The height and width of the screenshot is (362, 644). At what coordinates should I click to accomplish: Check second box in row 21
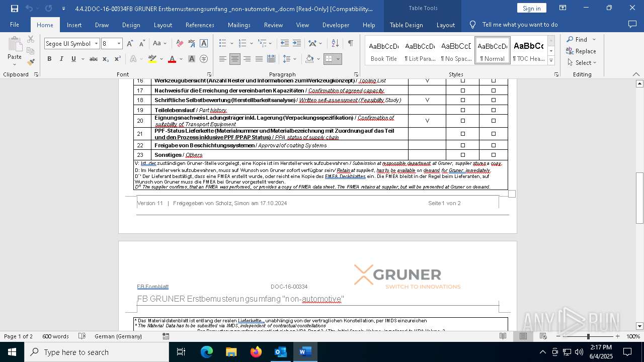[x=494, y=134]
